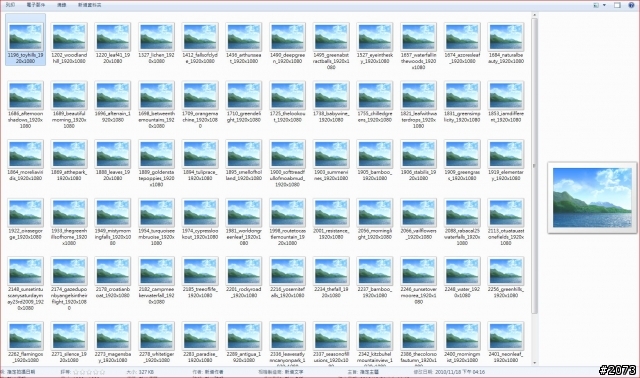Click the scrollbar up arrow of file list
Image resolution: width=640 pixels, height=378 pixels.
click(x=534, y=16)
